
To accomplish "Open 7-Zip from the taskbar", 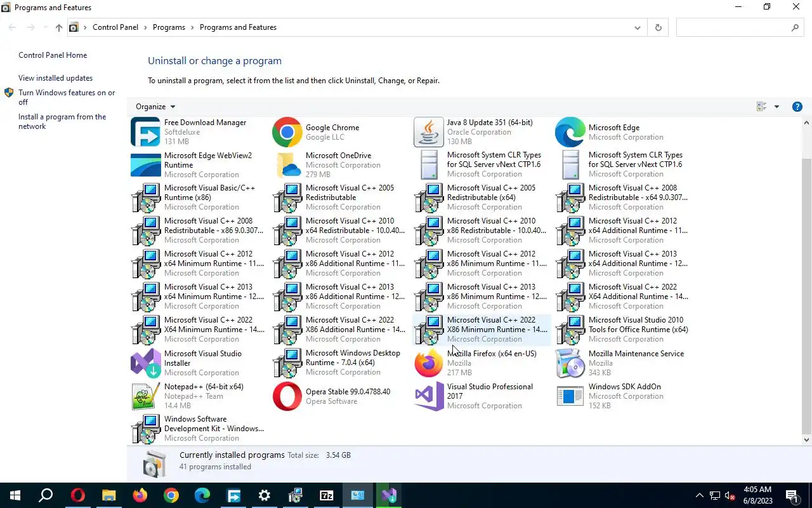I will click(x=327, y=495).
